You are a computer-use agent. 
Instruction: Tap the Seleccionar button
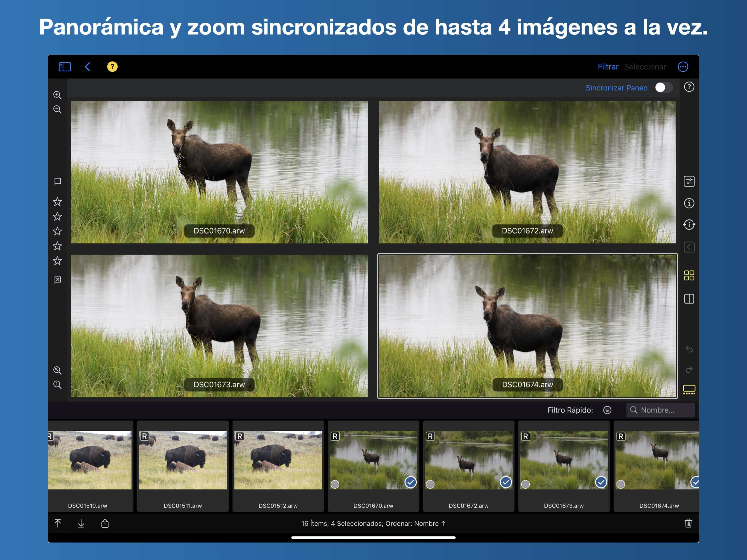tap(645, 67)
